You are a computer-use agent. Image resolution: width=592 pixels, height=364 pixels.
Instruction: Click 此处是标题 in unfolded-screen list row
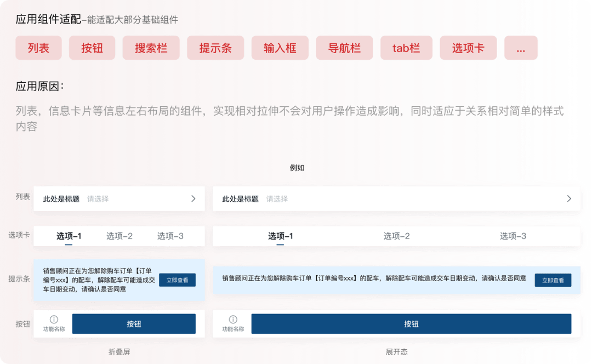pyautogui.click(x=241, y=199)
